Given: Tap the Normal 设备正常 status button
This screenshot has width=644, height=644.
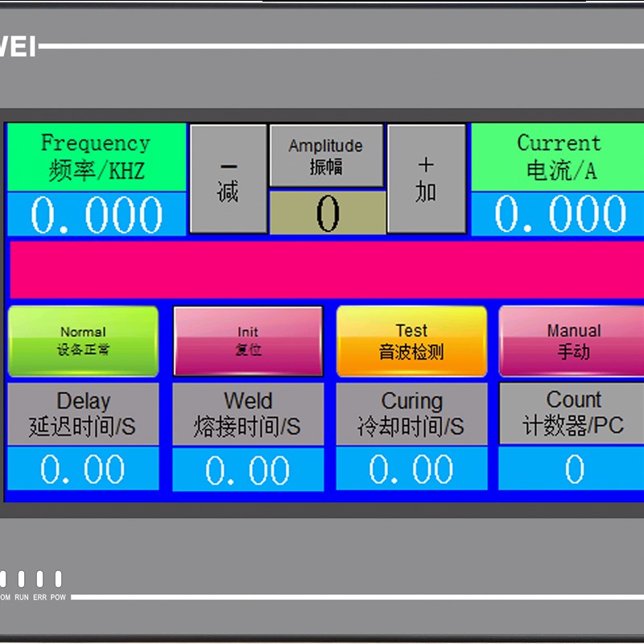Looking at the screenshot, I should (83, 341).
